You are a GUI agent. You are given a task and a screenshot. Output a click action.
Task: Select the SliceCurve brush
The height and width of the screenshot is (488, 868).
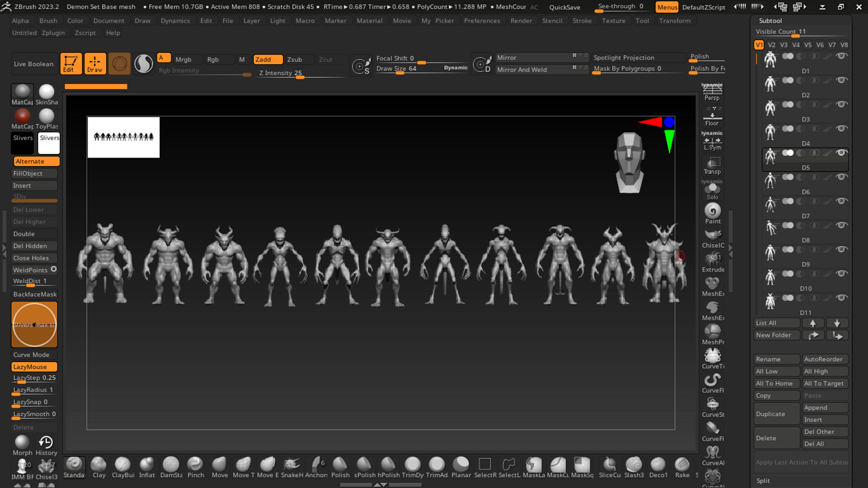(609, 467)
